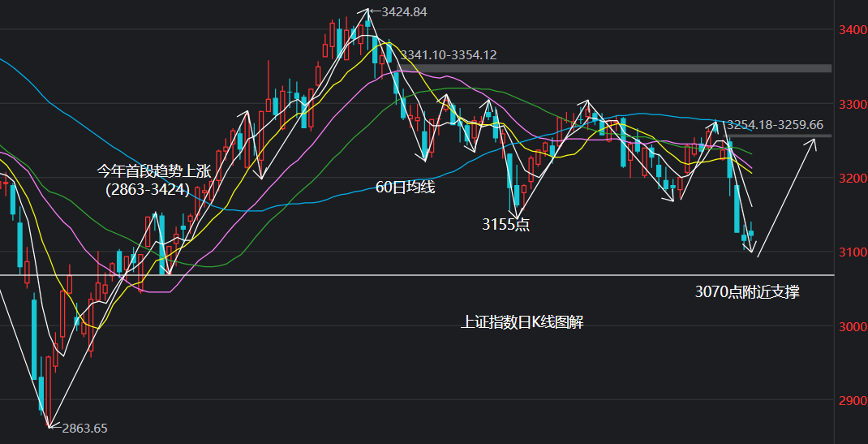The width and height of the screenshot is (868, 444).
Task: Click the white horizontal 3070 support line
Action: 416,274
